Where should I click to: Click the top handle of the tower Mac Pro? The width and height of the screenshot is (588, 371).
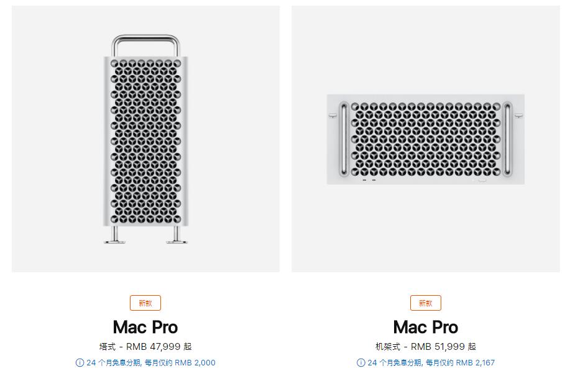click(x=146, y=39)
